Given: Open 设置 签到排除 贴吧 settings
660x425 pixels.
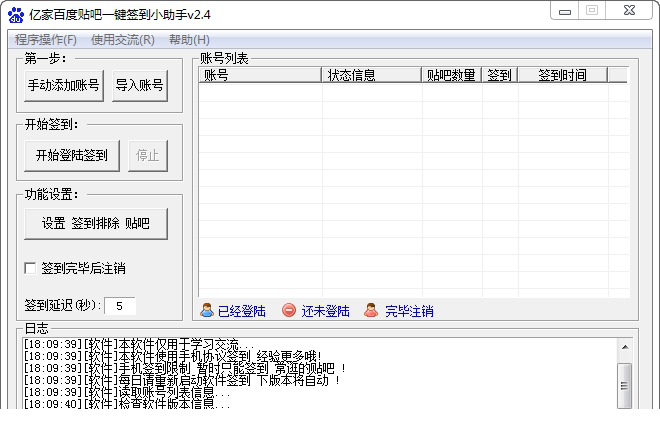Looking at the screenshot, I should (96, 224).
